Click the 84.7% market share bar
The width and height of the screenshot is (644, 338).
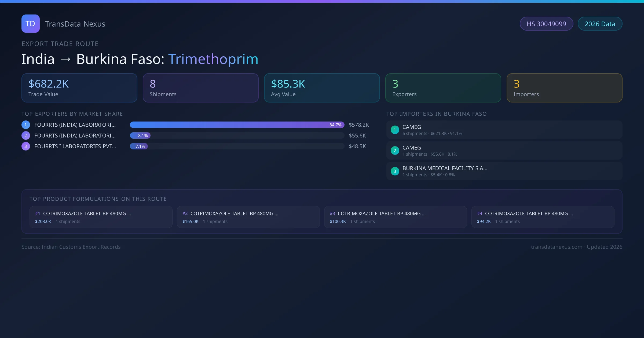click(x=237, y=125)
